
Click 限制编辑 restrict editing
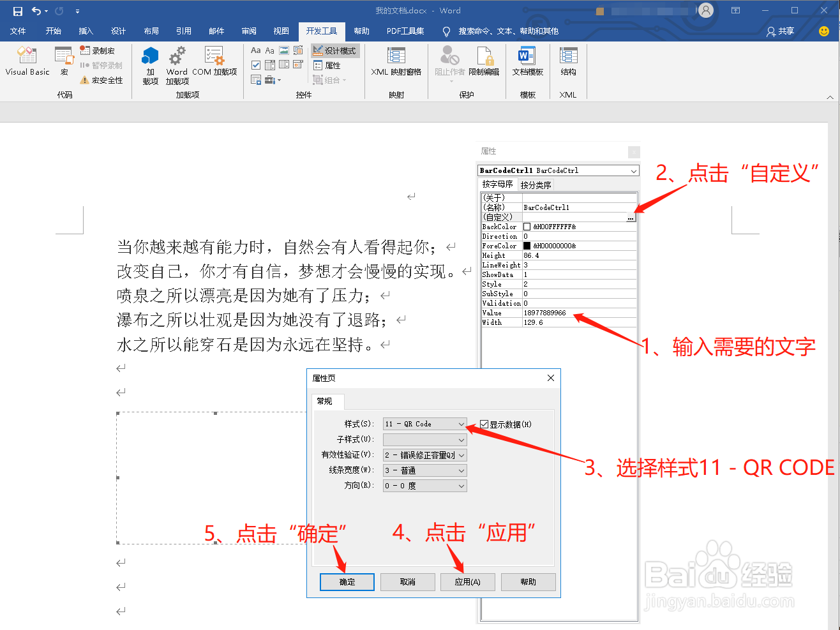[x=484, y=62]
